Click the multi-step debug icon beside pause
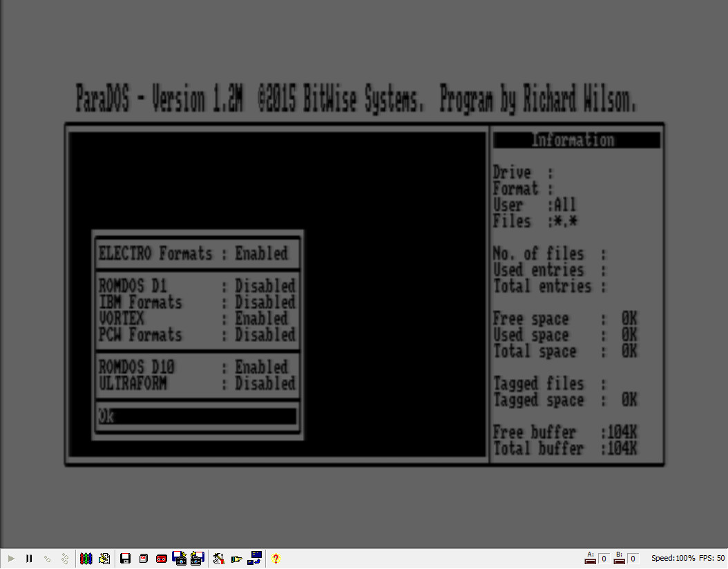728x569 pixels. 64,559
